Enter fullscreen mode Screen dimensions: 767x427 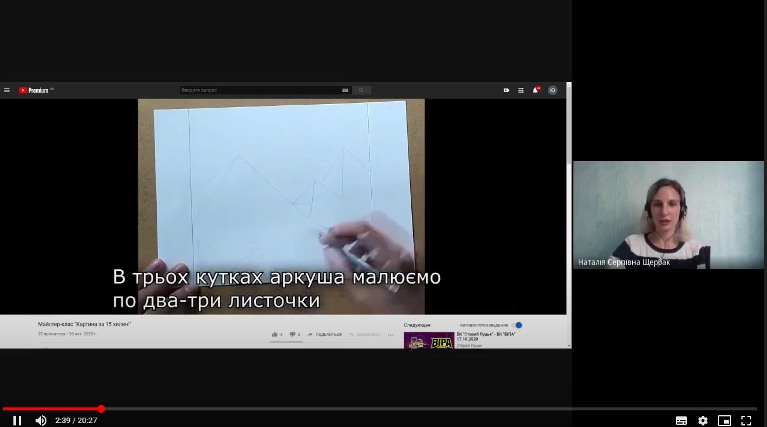746,420
